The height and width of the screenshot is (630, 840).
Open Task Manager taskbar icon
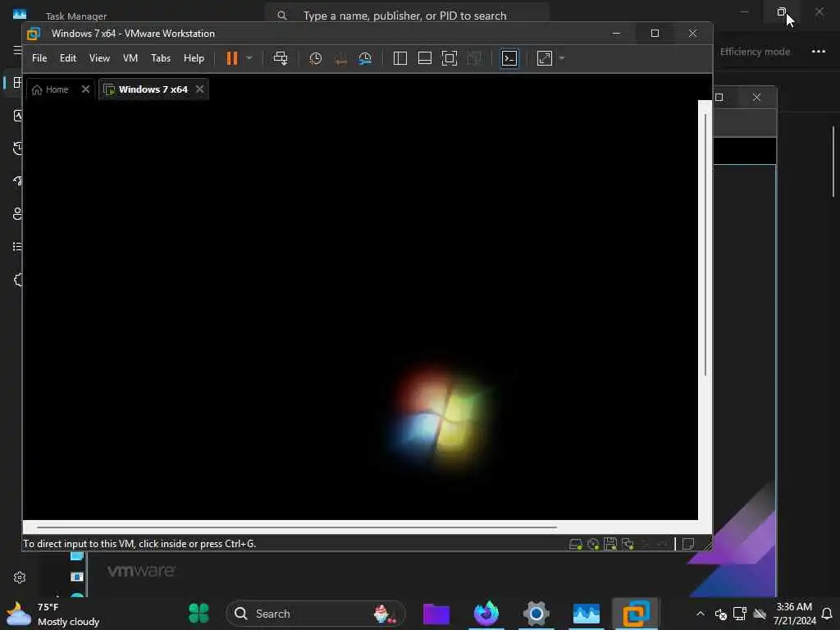point(586,614)
